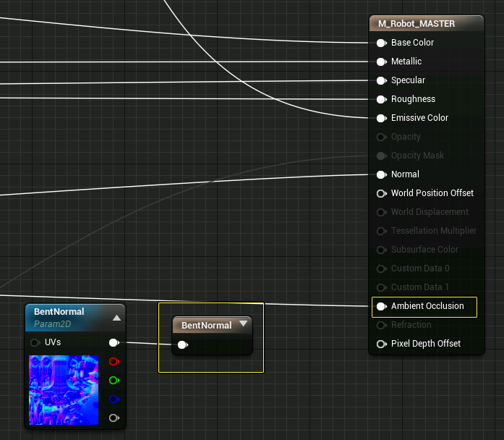
Task: Click the Roughness label
Action: [413, 98]
